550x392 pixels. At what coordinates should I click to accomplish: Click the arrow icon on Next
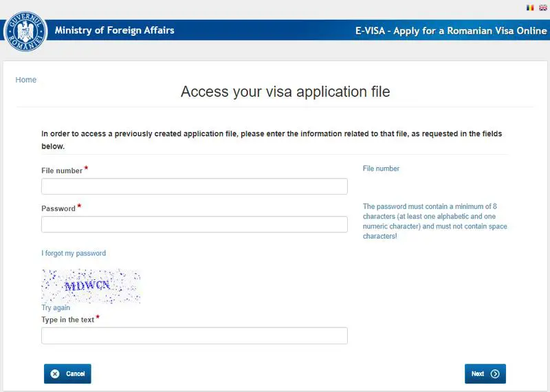coord(494,373)
